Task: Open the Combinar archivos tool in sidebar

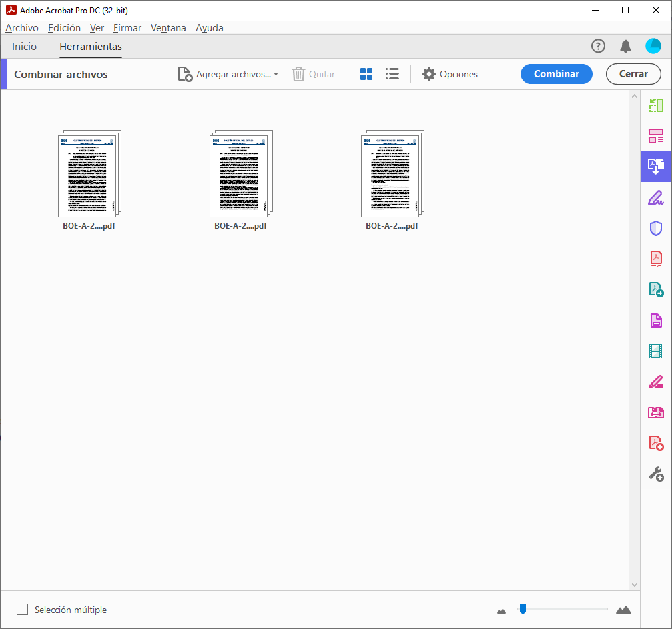Action: coord(656,166)
